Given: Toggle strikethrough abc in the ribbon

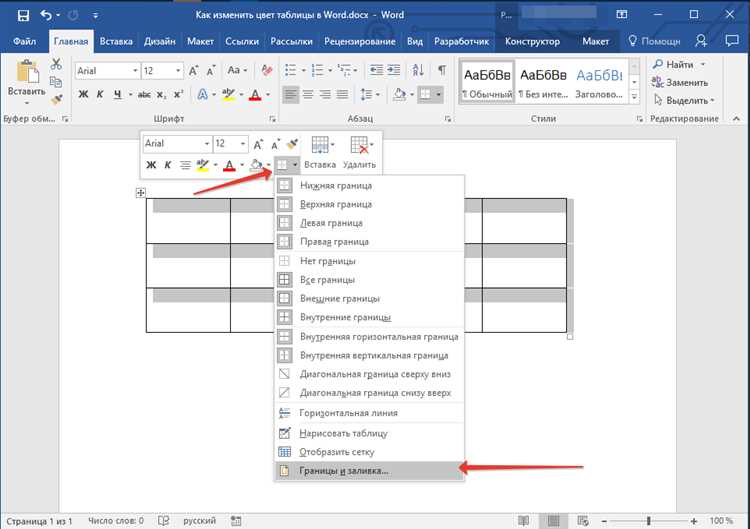Looking at the screenshot, I should tap(143, 95).
